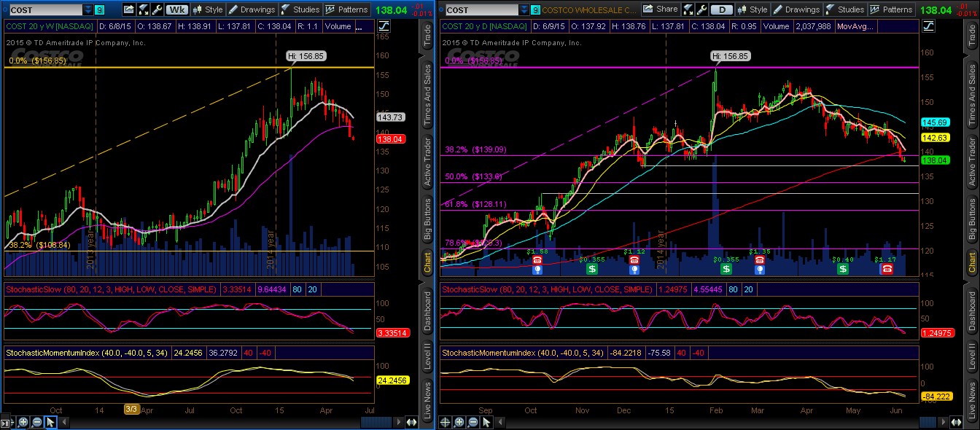Screen dimensions: 980x430
Task: Open cyan link selector 9 in right chart
Action: (x=534, y=9)
